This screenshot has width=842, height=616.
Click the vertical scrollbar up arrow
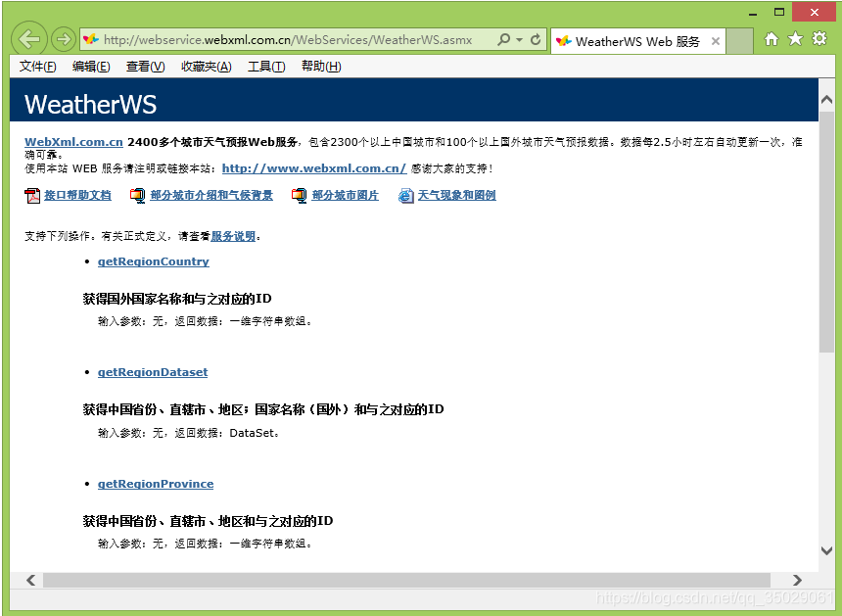tap(827, 99)
